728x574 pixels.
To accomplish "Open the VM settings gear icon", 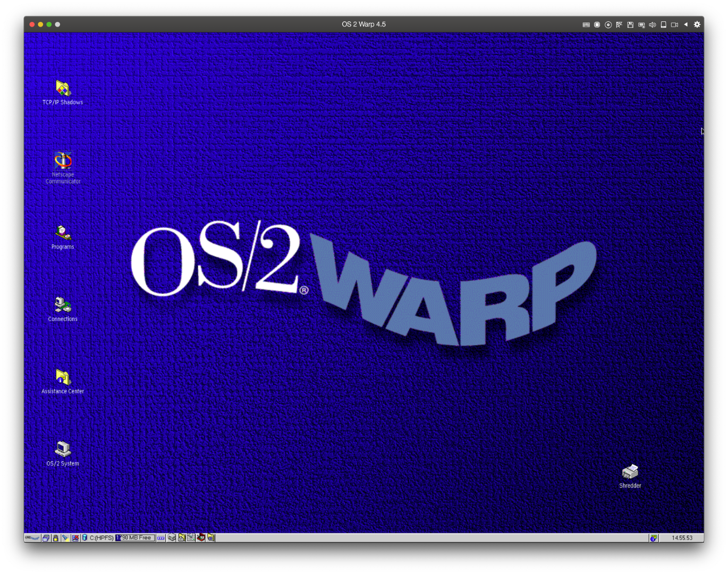I will (697, 24).
